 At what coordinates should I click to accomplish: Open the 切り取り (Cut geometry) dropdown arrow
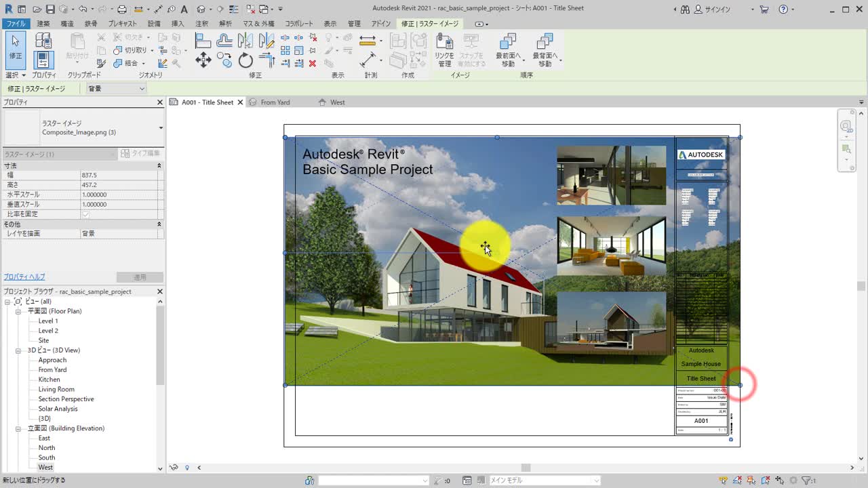coord(152,50)
